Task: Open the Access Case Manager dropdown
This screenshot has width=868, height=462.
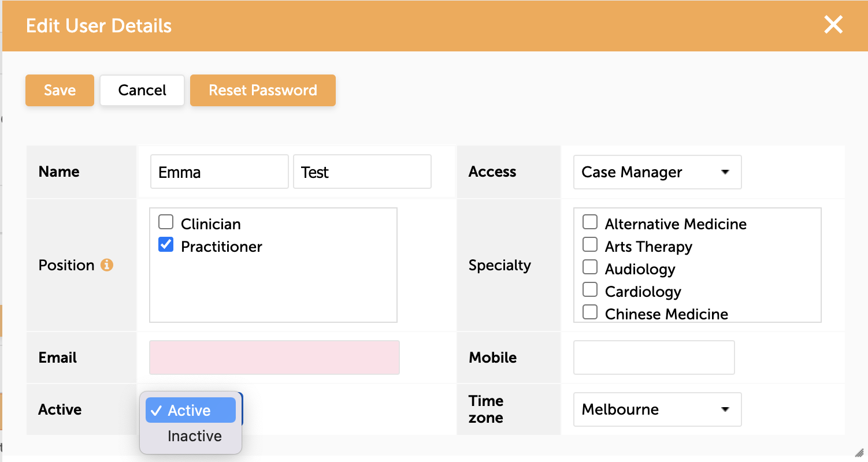Action: pos(657,172)
